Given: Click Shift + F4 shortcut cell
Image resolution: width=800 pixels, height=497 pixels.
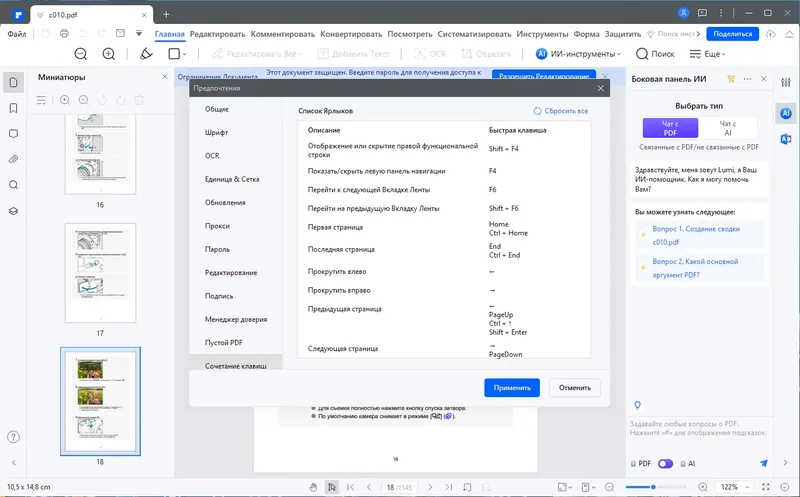Looking at the screenshot, I should [504, 149].
